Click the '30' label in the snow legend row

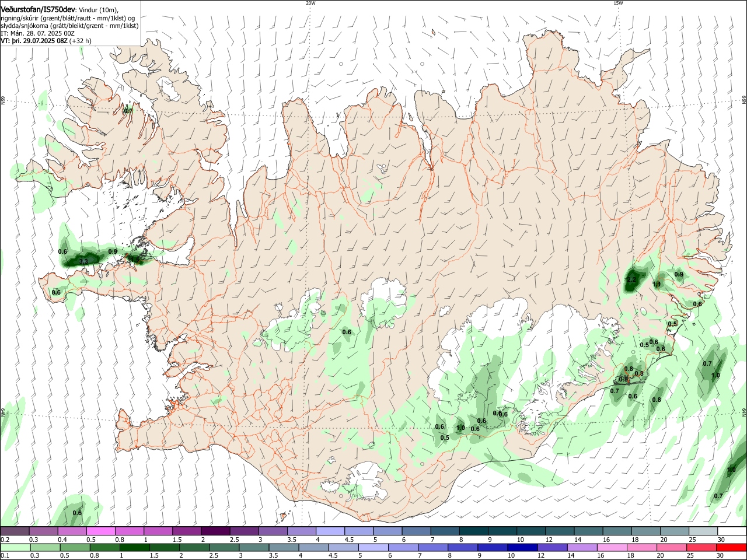tap(721, 540)
